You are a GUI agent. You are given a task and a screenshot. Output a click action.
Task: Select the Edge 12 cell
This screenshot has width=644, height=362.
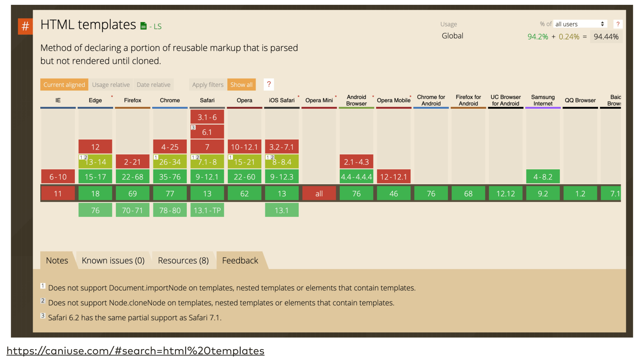95,147
